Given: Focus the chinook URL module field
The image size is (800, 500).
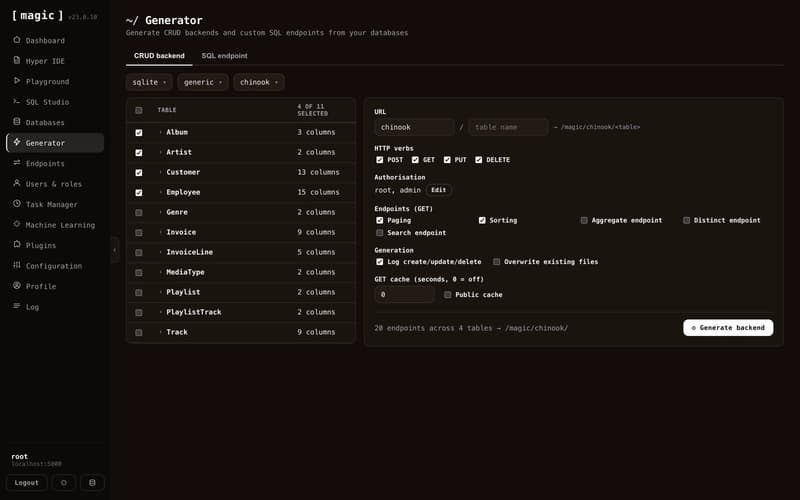Looking at the screenshot, I should coord(414,127).
